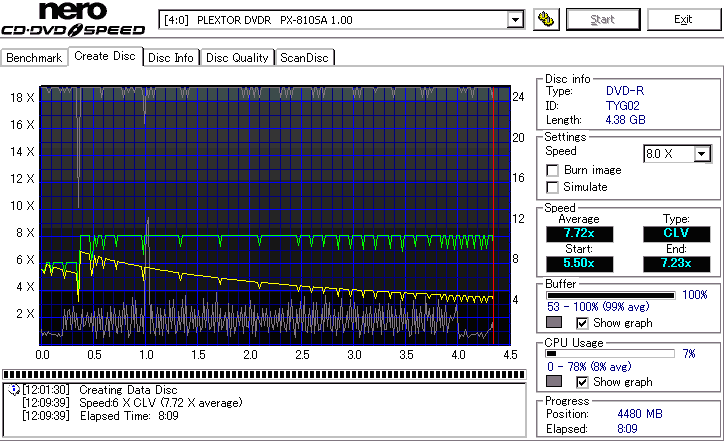
Task: Select the Disc Quality tab
Action: 237,58
